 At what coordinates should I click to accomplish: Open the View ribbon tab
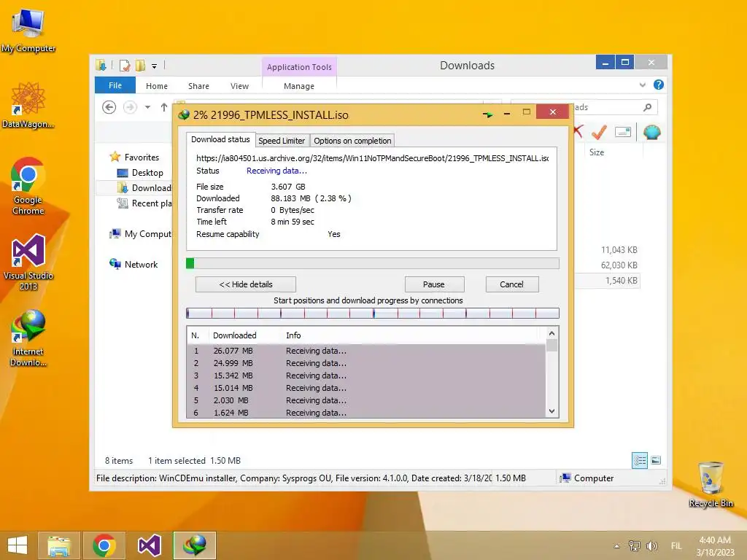point(239,86)
